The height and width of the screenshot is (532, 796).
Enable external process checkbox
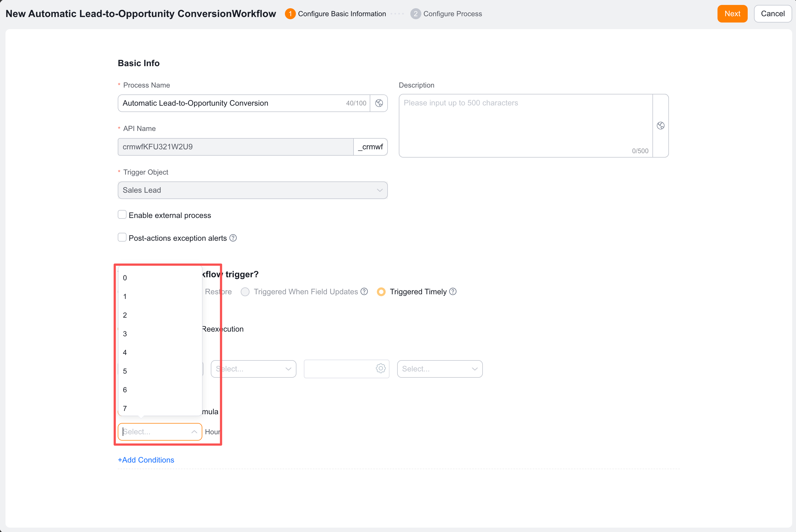122,214
